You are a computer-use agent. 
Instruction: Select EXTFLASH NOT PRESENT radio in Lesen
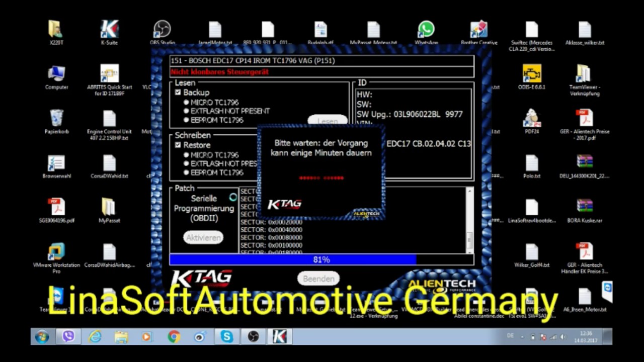click(186, 111)
